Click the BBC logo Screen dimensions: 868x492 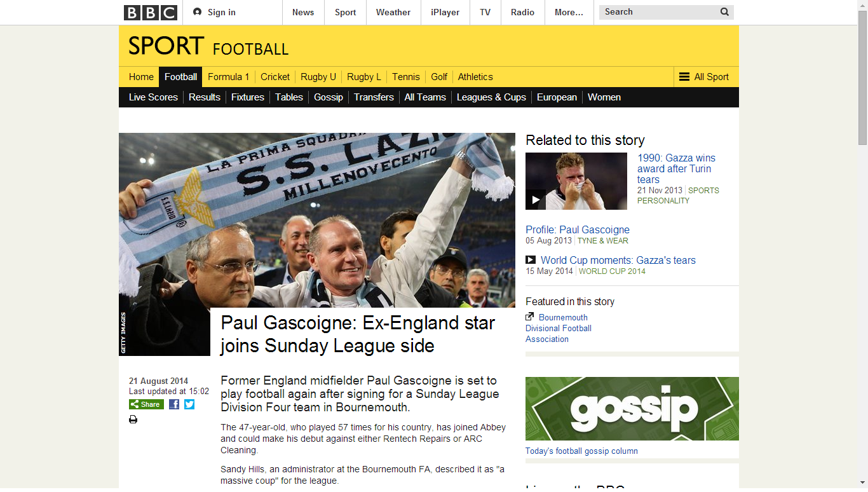(150, 12)
